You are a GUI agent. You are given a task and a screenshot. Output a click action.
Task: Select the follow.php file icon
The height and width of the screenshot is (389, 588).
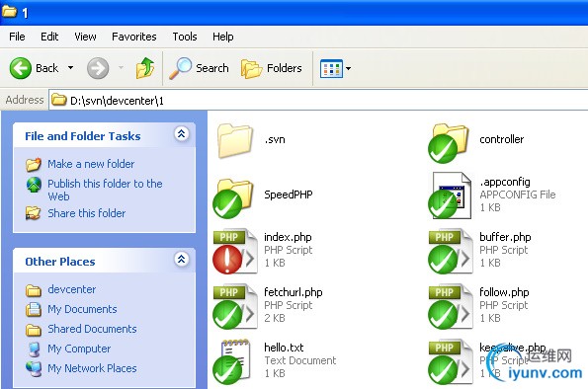(x=450, y=306)
